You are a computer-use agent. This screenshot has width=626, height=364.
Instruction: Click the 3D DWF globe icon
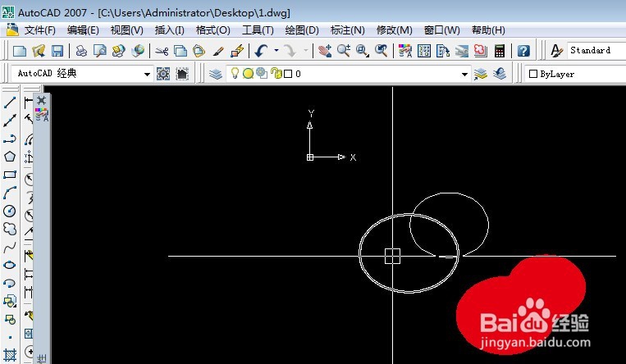138,51
